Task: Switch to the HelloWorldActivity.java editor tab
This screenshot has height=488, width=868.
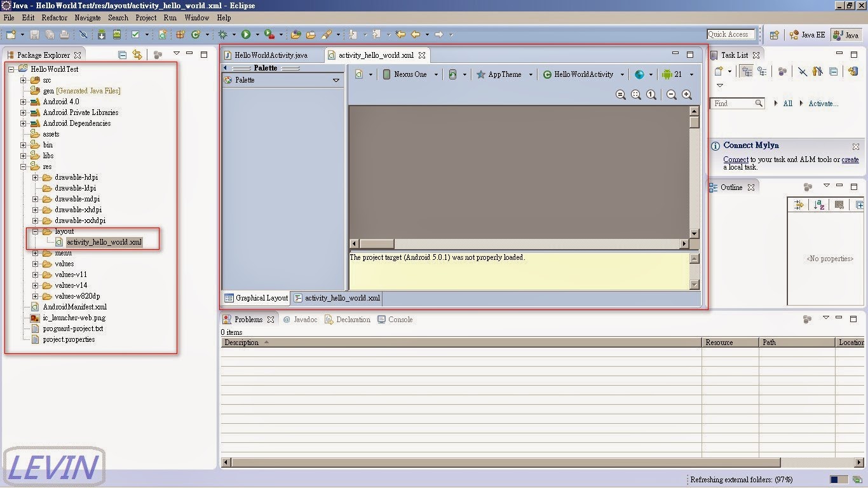Action: 271,55
